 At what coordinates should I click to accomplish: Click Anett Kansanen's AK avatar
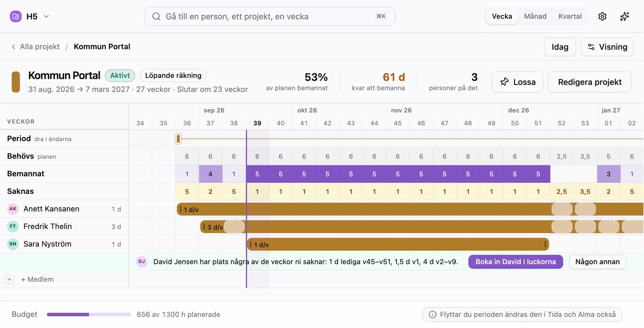[13, 209]
